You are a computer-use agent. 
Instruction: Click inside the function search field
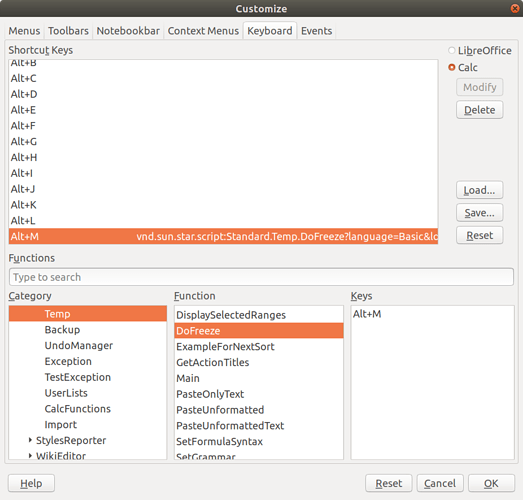pos(261,277)
